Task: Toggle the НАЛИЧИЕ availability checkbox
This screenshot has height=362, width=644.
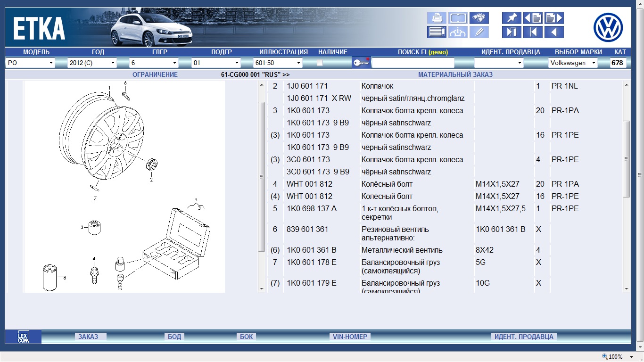Action: 320,63
